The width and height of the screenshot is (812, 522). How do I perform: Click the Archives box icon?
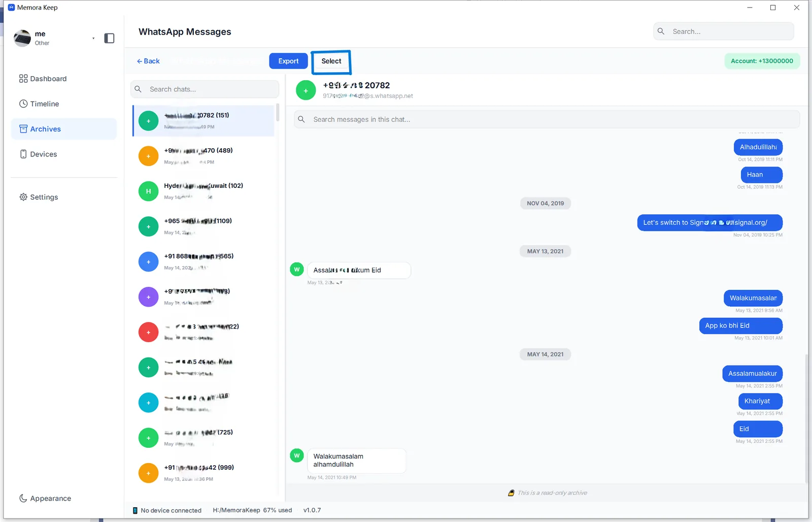point(23,129)
